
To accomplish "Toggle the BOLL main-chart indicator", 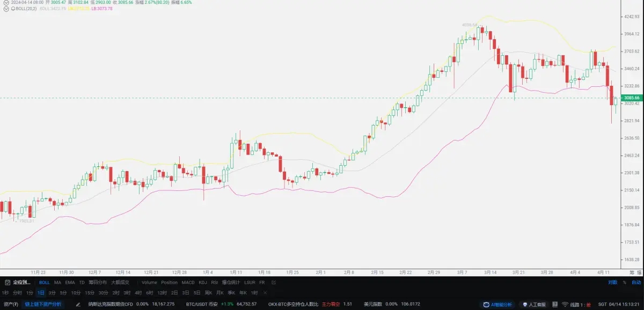I will (x=44, y=282).
